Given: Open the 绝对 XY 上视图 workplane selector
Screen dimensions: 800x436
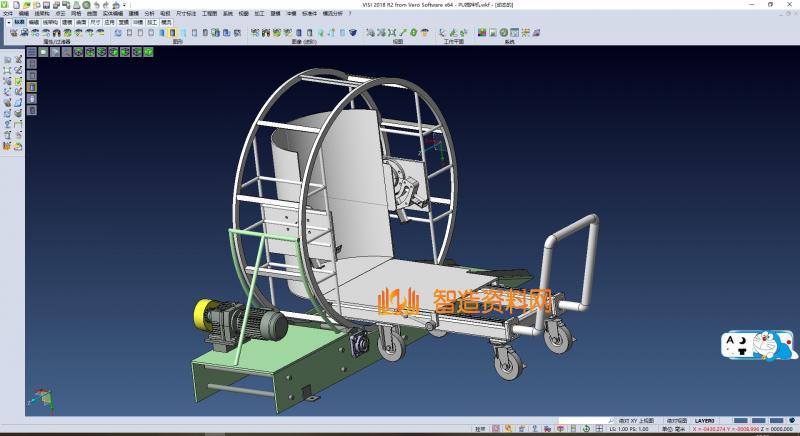Looking at the screenshot, I should [634, 420].
